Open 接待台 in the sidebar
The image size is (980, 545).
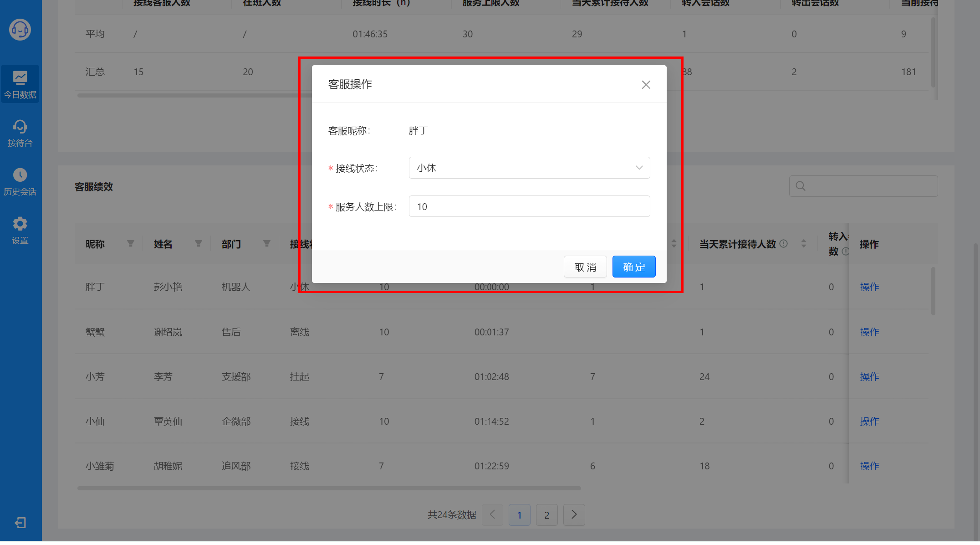(20, 133)
